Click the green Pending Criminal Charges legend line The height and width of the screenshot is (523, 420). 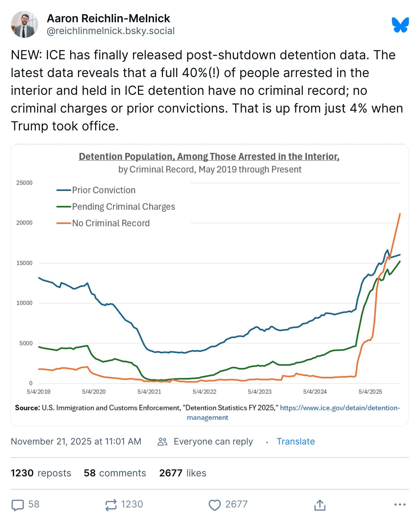[64, 207]
